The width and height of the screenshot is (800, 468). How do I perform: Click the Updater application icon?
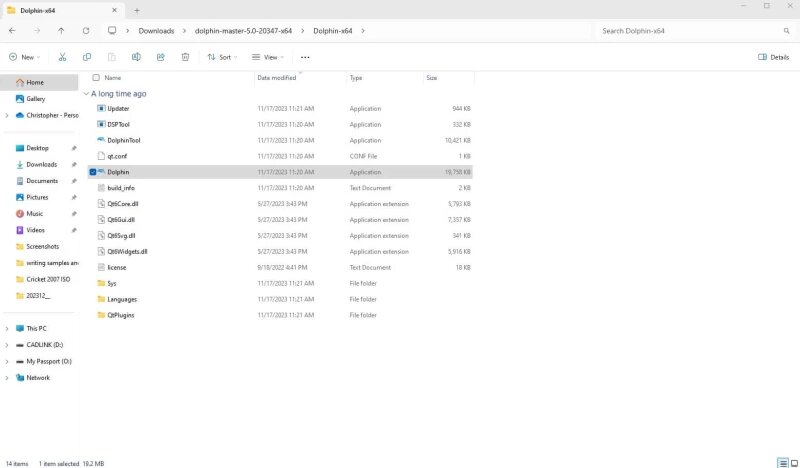click(101, 108)
